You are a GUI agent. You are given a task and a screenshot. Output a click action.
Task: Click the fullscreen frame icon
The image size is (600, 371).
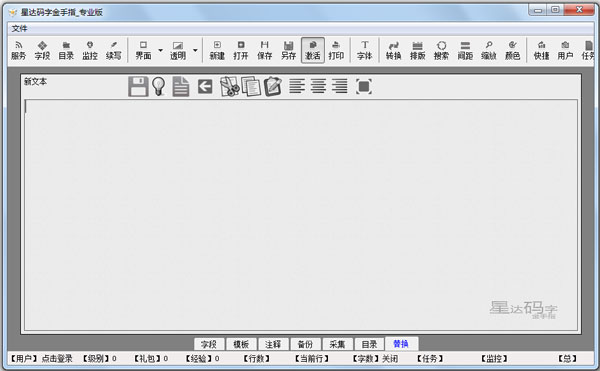tap(364, 86)
